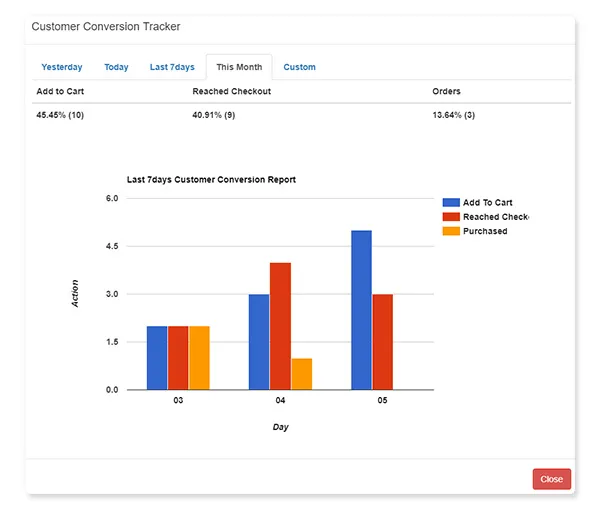Open the Custom date range tab
This screenshot has width=600, height=510.
pos(299,68)
